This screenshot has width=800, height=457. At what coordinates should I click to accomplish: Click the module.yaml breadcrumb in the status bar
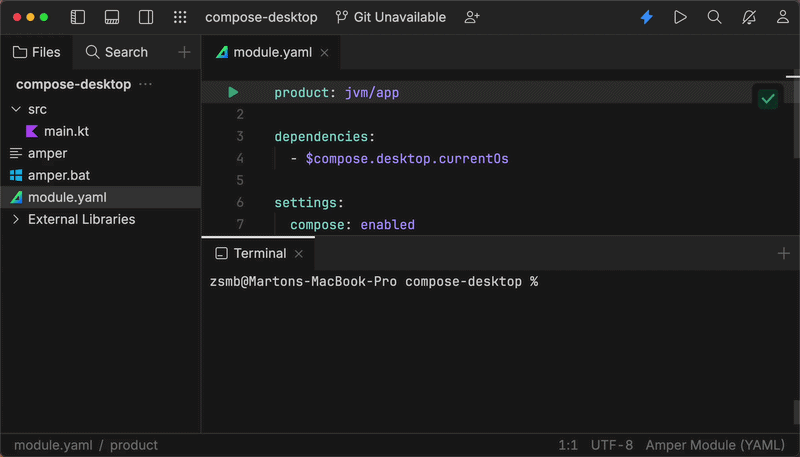(x=53, y=445)
